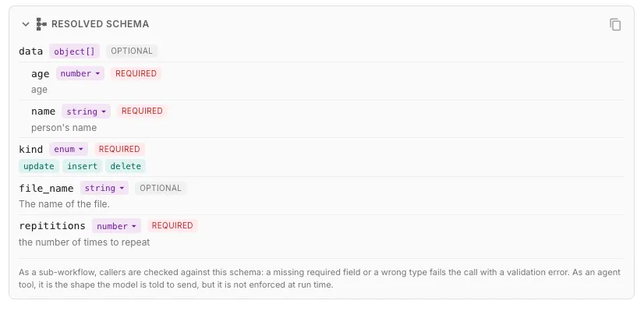The height and width of the screenshot is (311, 644).
Task: Open the repititions number type dropdown
Action: pos(117,226)
